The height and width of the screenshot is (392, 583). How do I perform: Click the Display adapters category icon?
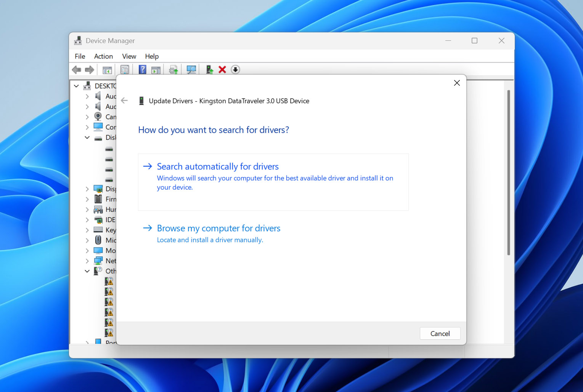[x=98, y=189]
